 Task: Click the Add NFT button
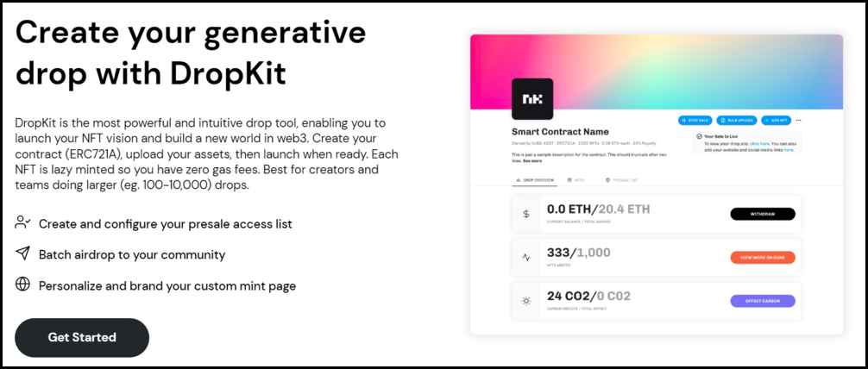click(776, 120)
